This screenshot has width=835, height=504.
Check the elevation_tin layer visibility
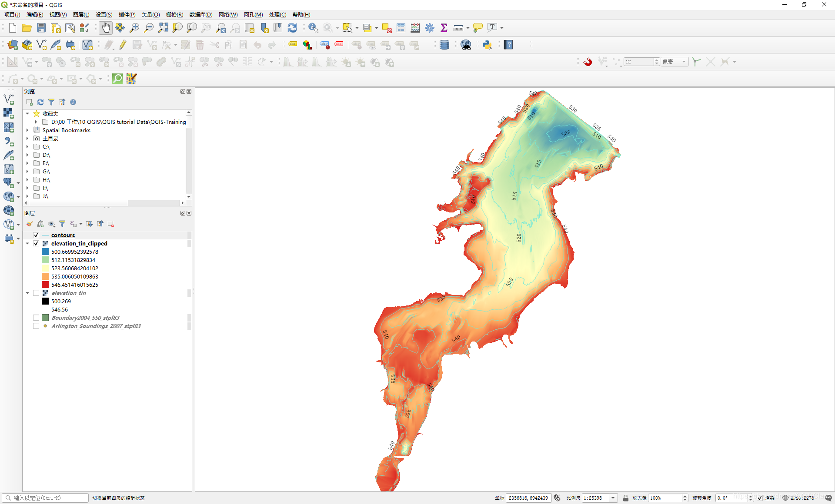coord(36,293)
